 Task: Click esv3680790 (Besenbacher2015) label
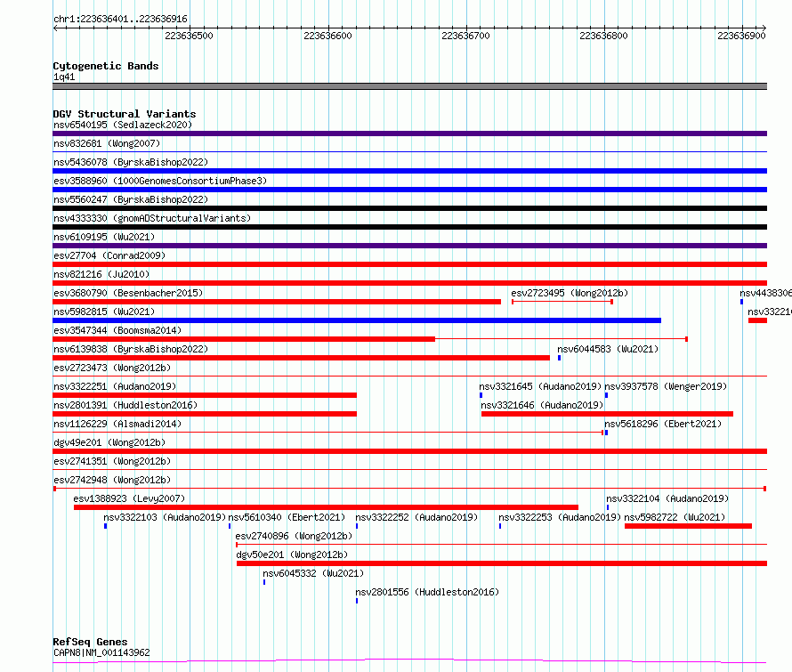click(x=128, y=293)
